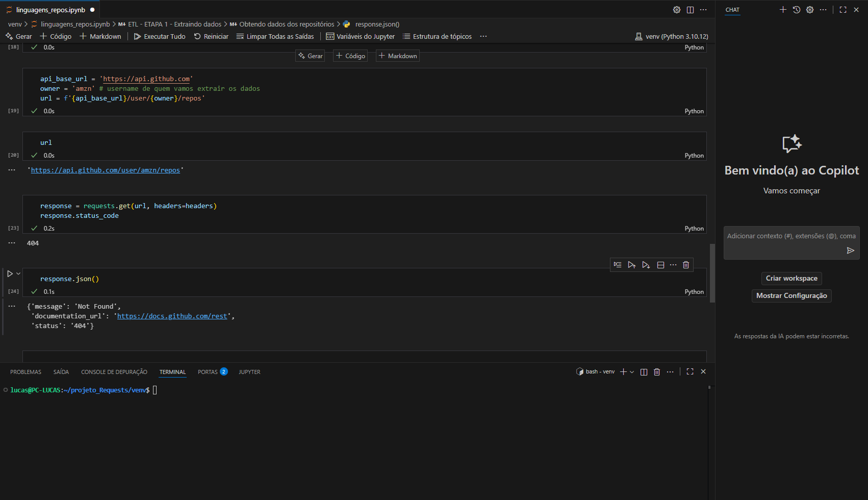Open Variáveis do Jupyter

point(361,36)
